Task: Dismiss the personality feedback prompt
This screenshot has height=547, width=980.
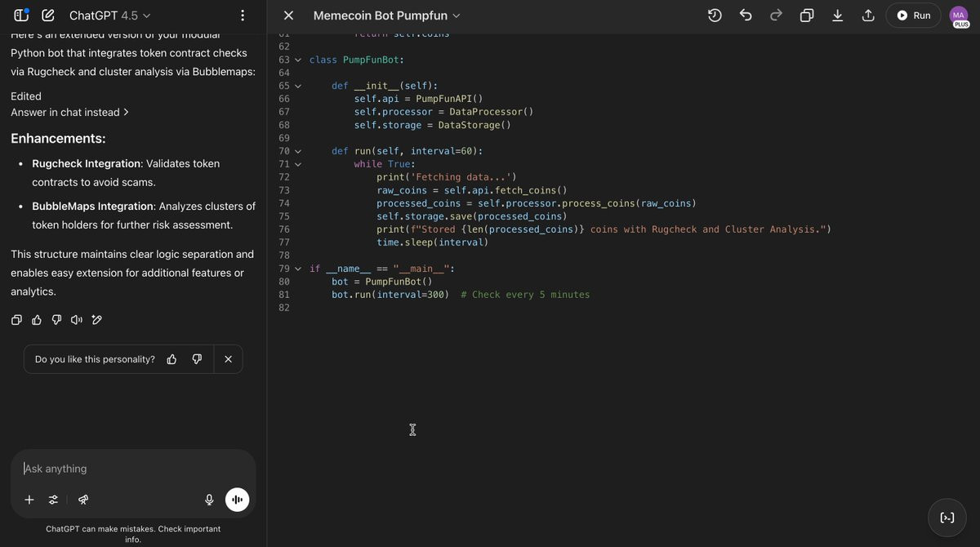Action: (228, 359)
